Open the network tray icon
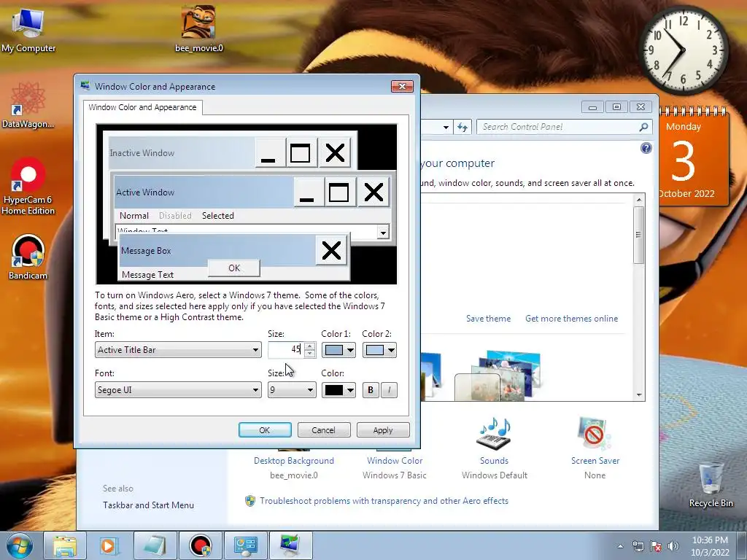Image resolution: width=747 pixels, height=560 pixels. (638, 546)
